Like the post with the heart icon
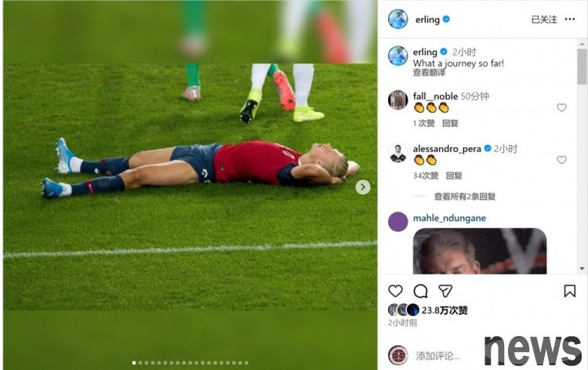The width and height of the screenshot is (588, 370). (x=396, y=291)
